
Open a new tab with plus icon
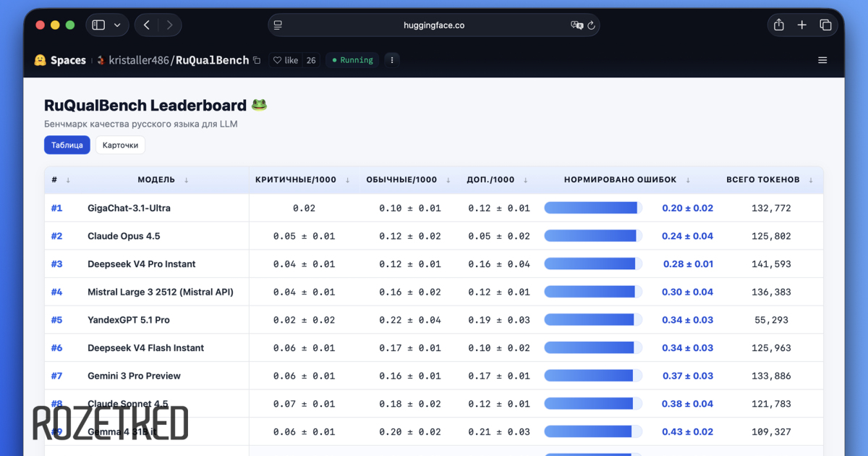(801, 25)
